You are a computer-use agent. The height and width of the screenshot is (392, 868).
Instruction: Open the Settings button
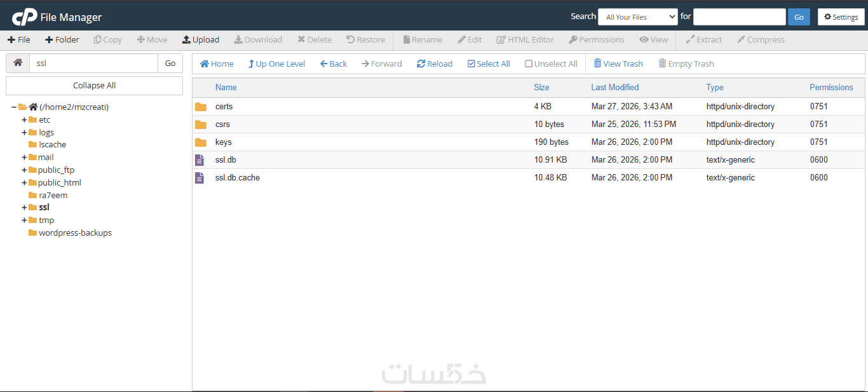click(841, 17)
